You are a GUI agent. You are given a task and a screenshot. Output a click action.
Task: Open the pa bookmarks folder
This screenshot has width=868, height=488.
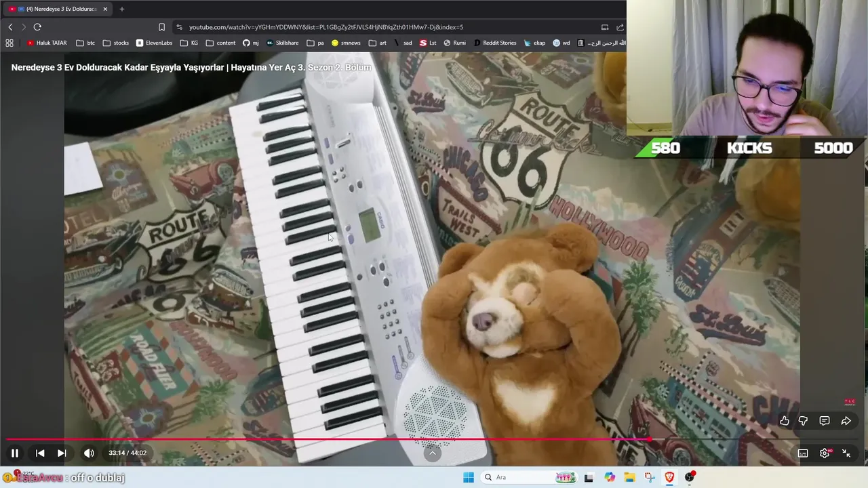315,43
